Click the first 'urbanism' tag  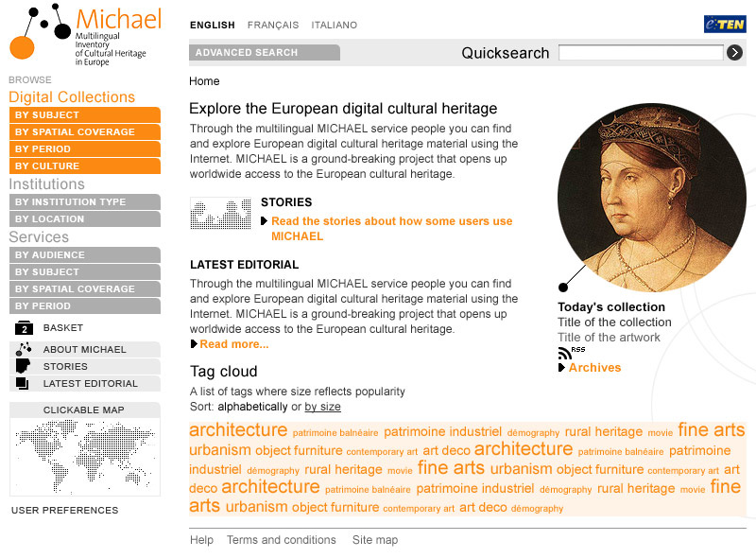pyautogui.click(x=220, y=450)
